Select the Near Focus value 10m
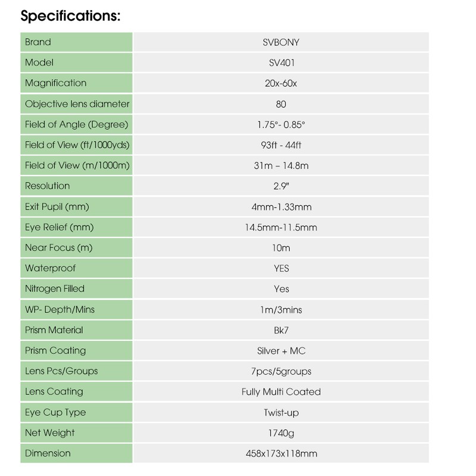Viewport: 476px width, 476px height. coord(281,248)
